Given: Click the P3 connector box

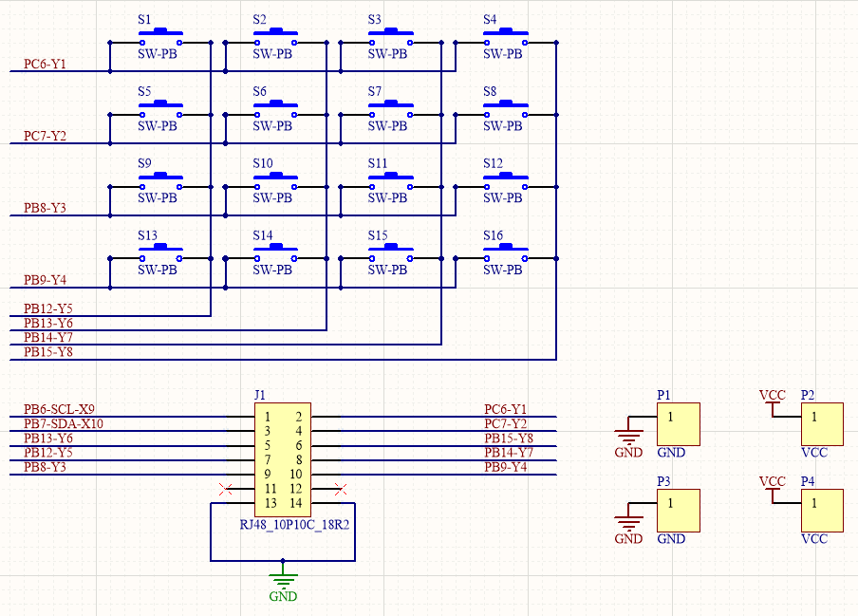Looking at the screenshot, I should pyautogui.click(x=679, y=511).
